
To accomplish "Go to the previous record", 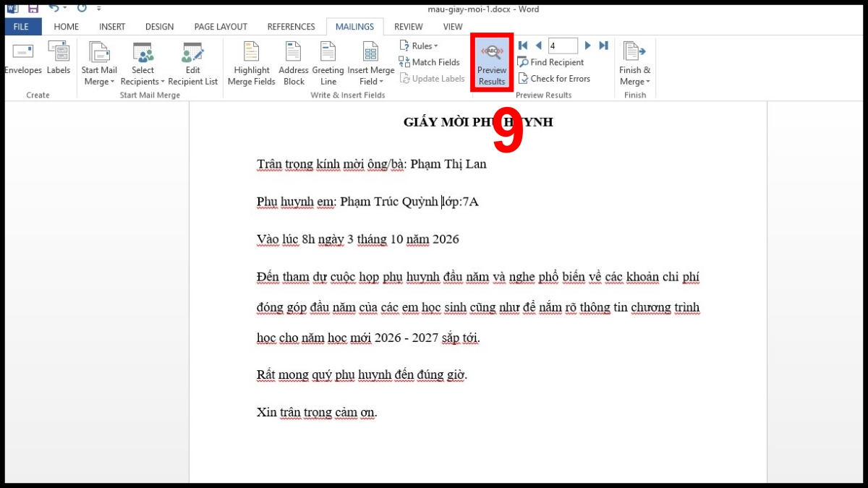I will point(538,46).
